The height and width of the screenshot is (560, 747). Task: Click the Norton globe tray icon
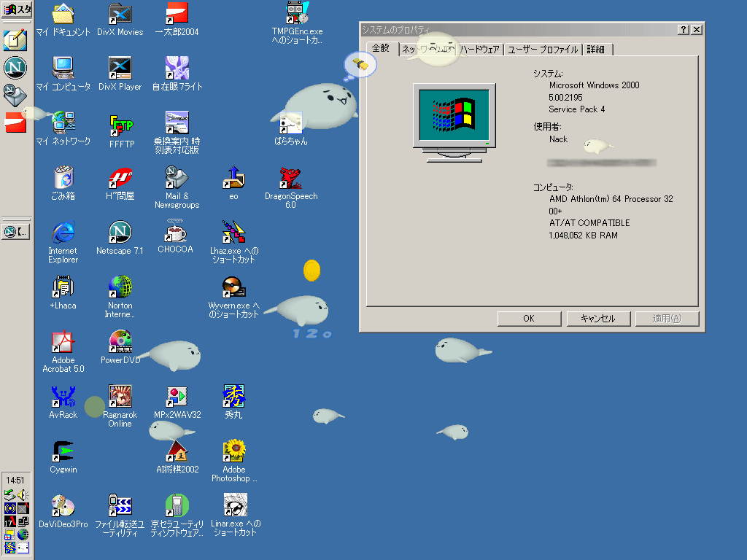point(23,534)
